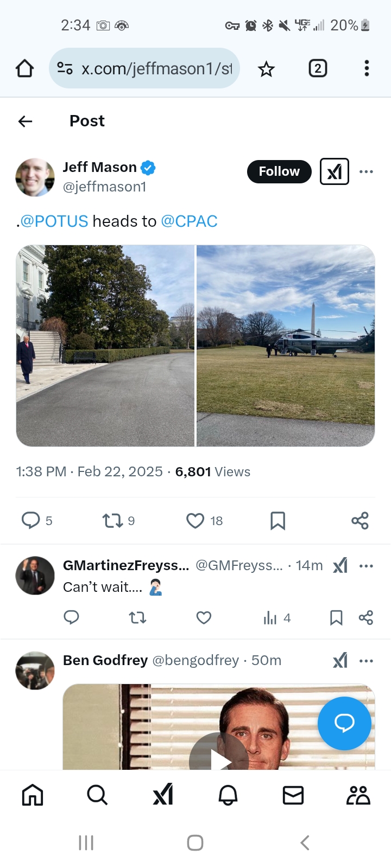Open the floating blue chat button
Screen dimensions: 391x868
(x=344, y=723)
